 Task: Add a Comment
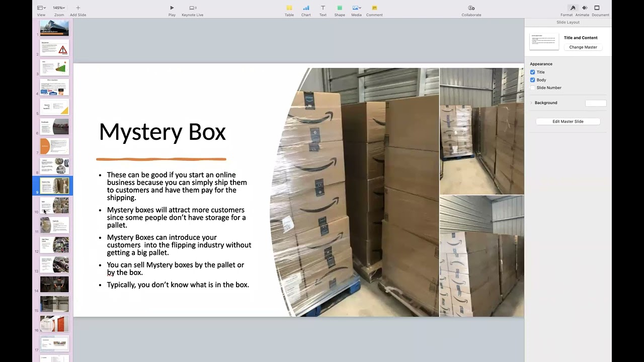pyautogui.click(x=374, y=8)
